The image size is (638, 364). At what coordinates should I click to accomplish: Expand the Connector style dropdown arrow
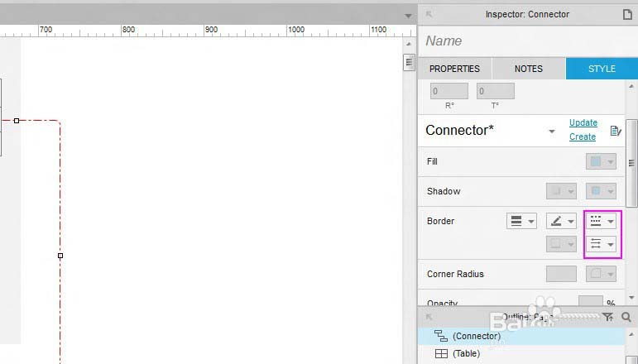552,132
